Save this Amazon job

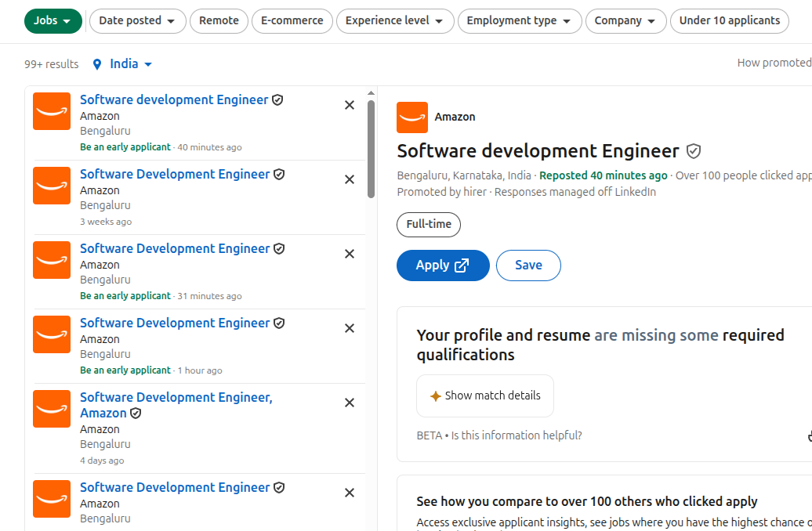pyautogui.click(x=528, y=265)
